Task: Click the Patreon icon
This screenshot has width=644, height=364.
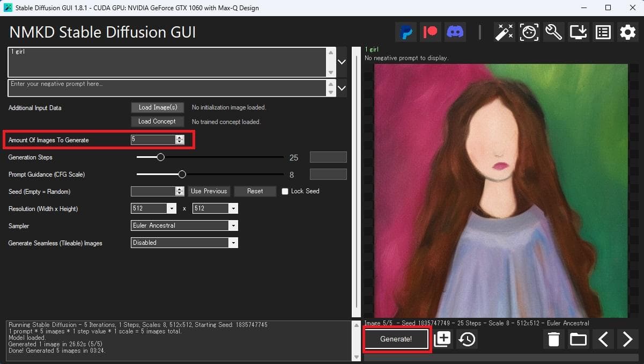Action: pyautogui.click(x=431, y=32)
